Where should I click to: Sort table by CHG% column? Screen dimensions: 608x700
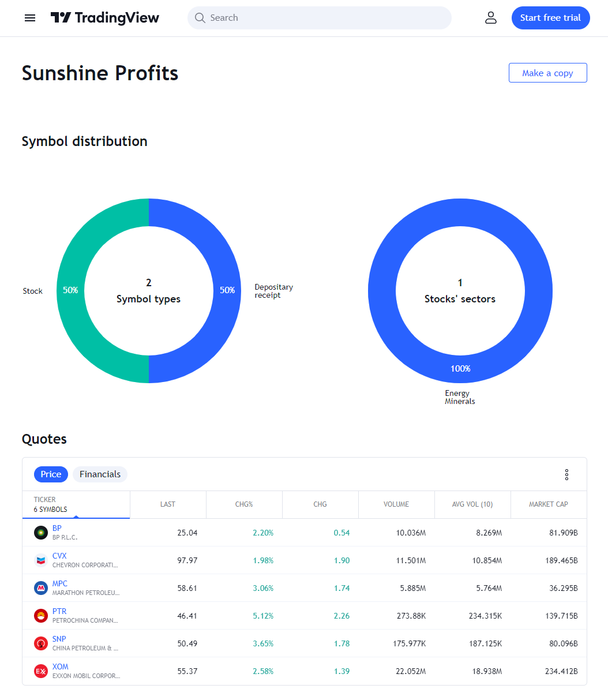point(244,504)
